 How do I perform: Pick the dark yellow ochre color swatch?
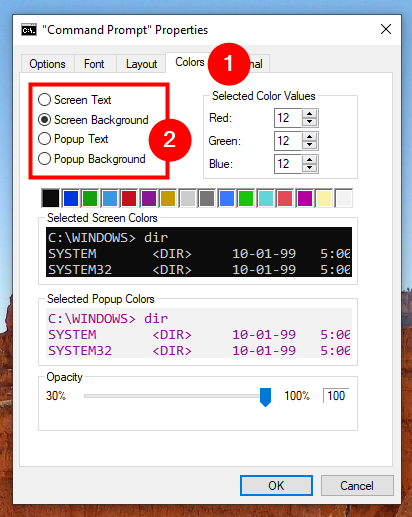[168, 198]
